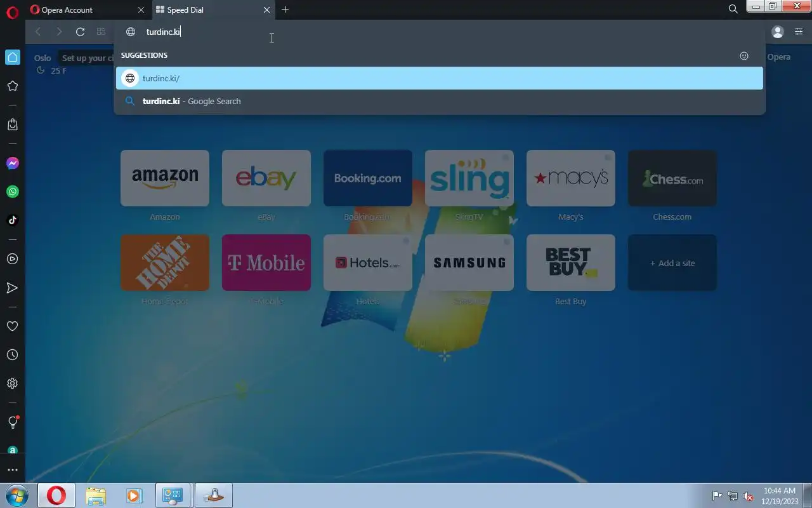The height and width of the screenshot is (508, 812).
Task: Open sidebar setup three-dots menu
Action: (x=12, y=471)
